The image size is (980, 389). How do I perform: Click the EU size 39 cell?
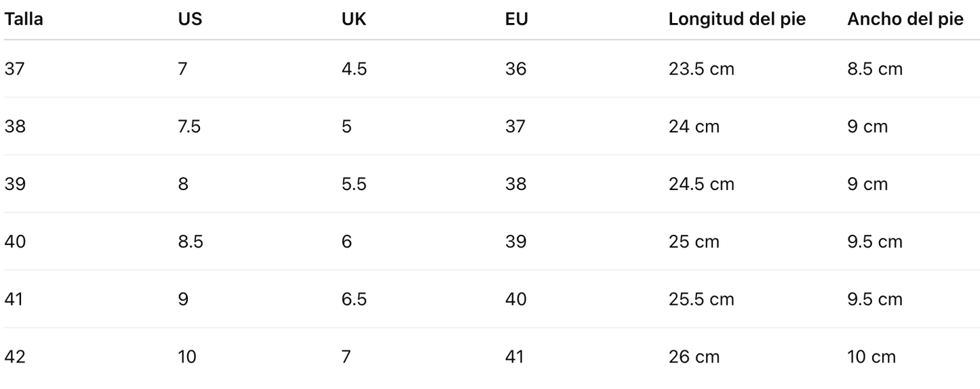515,242
